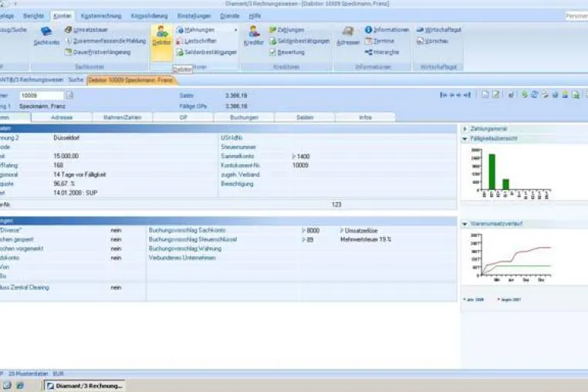Click the EUR status bar entry

58,373
